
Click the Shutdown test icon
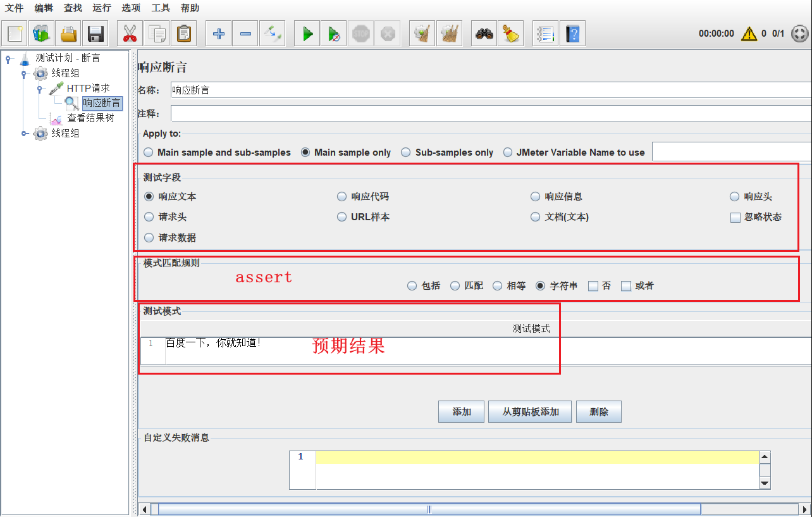point(387,34)
